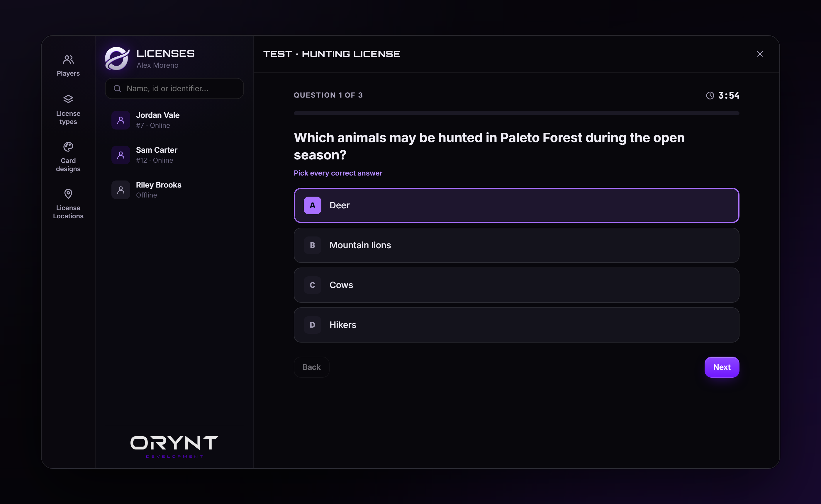Open the Players section icon
This screenshot has width=821, height=504.
(x=68, y=60)
